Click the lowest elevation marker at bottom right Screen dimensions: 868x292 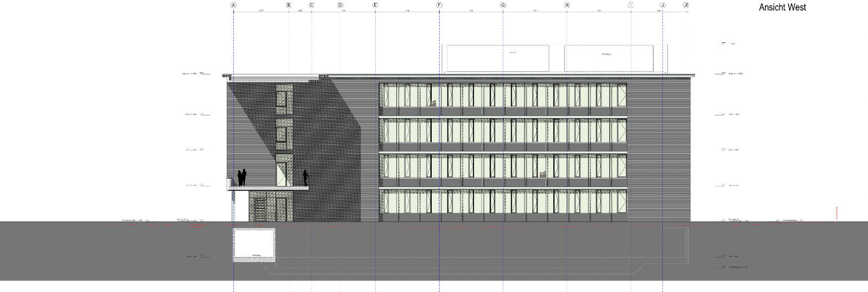(723, 267)
